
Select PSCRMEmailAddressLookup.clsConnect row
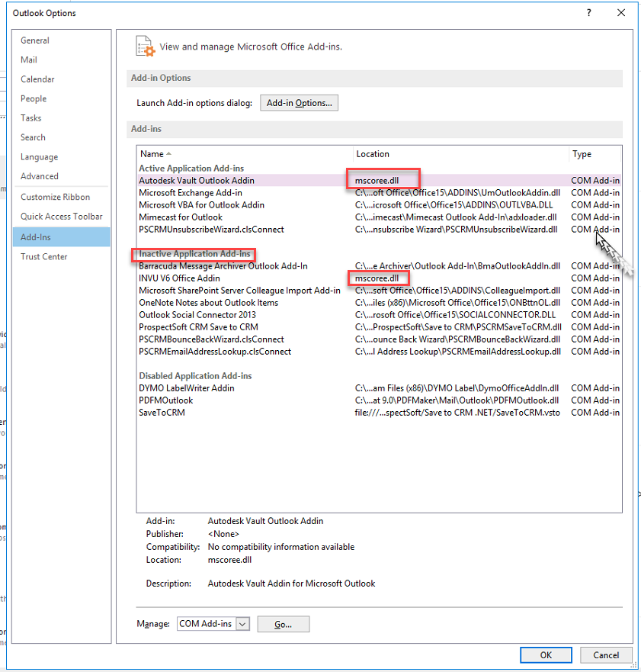(x=379, y=352)
